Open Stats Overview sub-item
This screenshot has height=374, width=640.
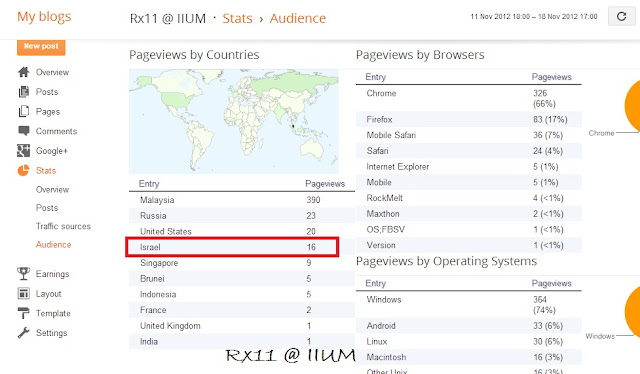[52, 189]
